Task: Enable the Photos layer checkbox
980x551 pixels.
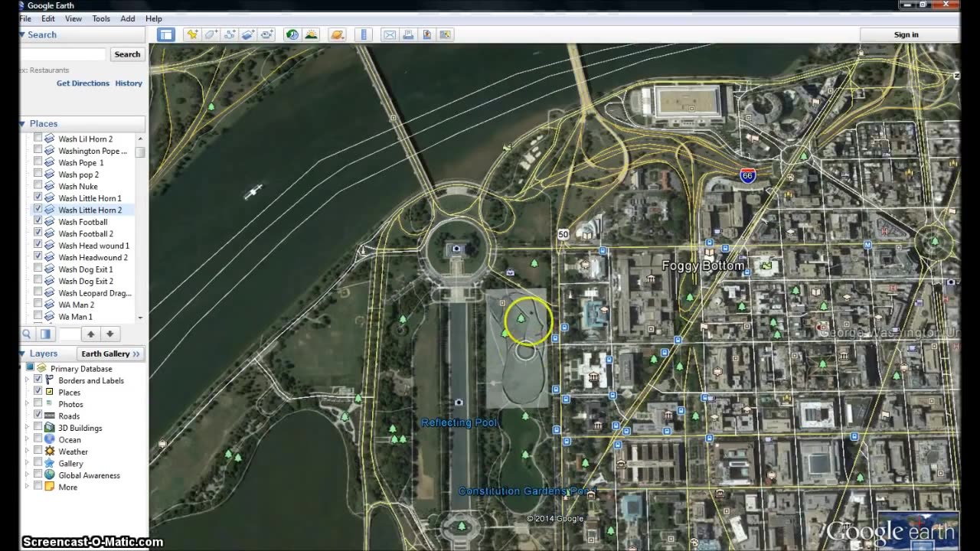Action: tap(38, 404)
